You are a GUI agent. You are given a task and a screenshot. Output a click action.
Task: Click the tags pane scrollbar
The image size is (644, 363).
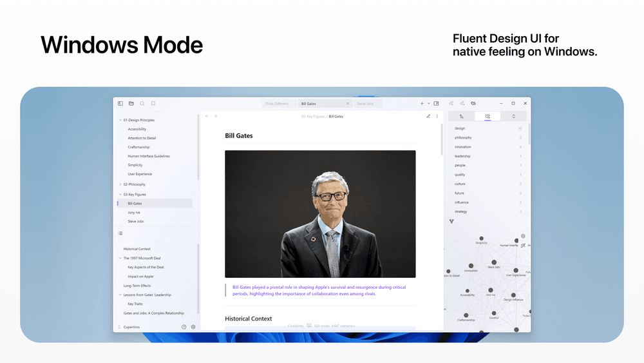(529, 133)
